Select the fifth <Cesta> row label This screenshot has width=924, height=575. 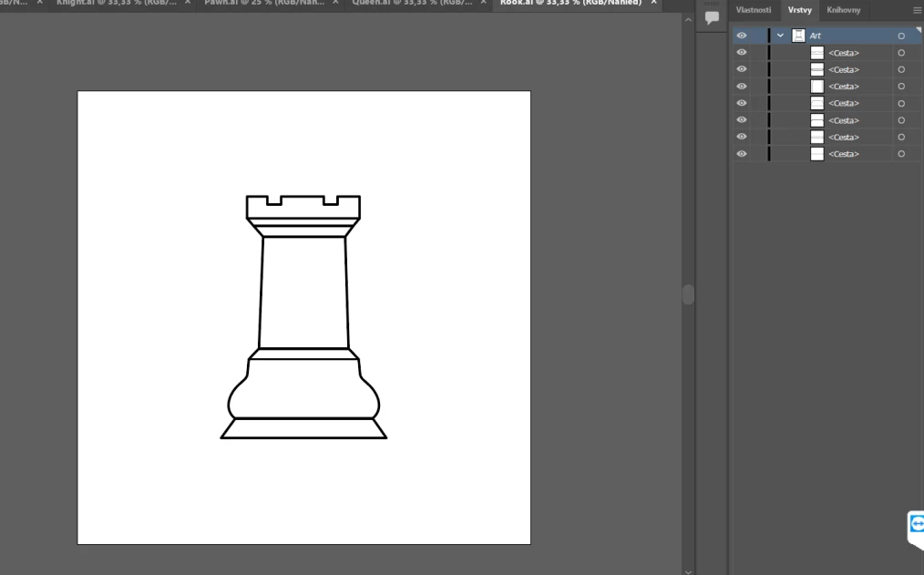[x=843, y=120]
